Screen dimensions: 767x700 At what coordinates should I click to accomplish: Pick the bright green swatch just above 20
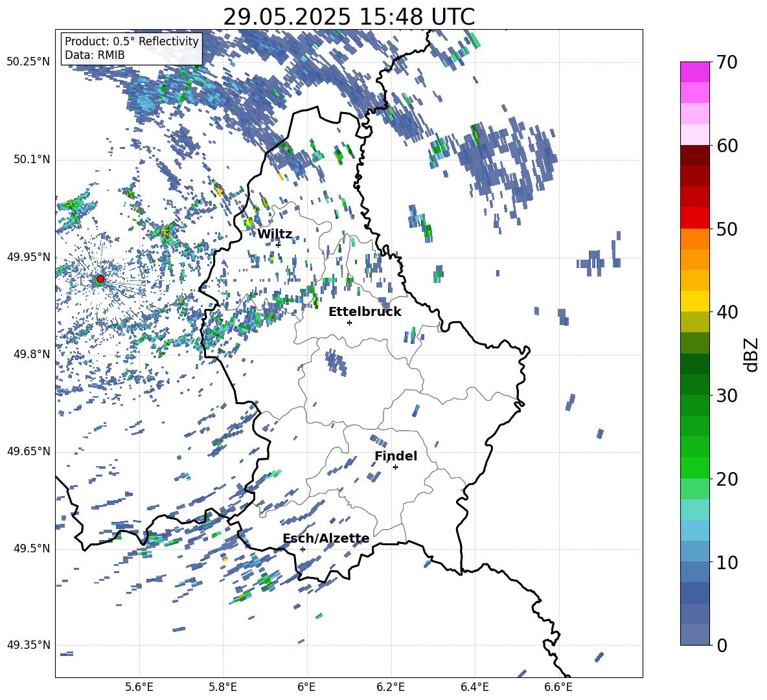pyautogui.click(x=695, y=468)
